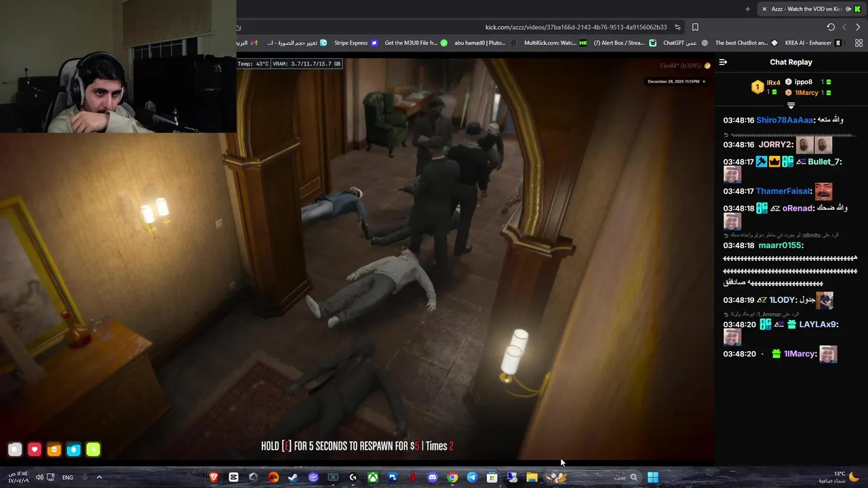Click the cyan overlay icon
Image resolution: width=868 pixels, height=488 pixels.
(x=74, y=449)
